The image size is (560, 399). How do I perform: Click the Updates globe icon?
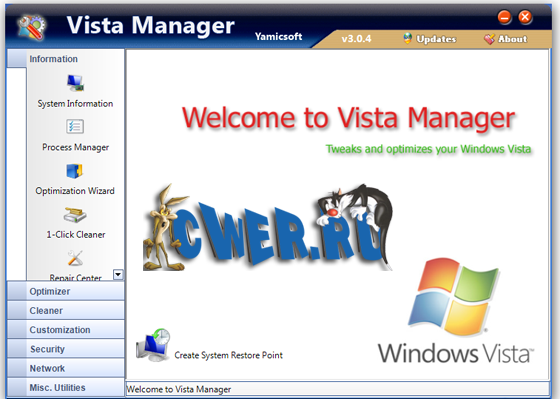(408, 38)
